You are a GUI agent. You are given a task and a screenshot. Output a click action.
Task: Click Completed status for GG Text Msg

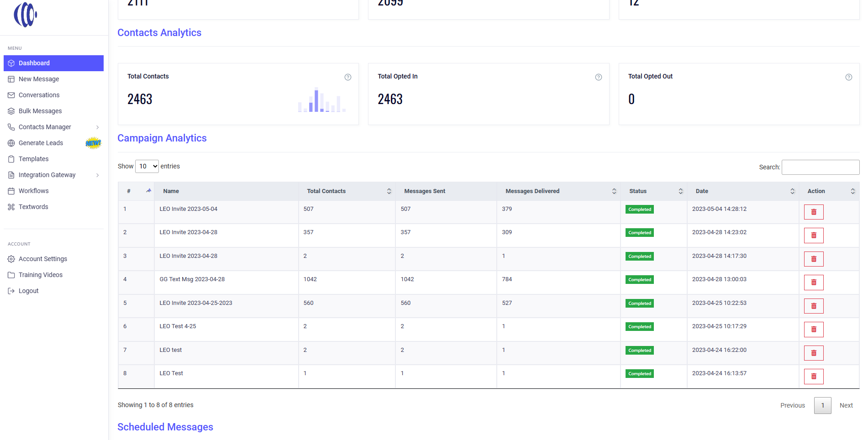click(640, 280)
